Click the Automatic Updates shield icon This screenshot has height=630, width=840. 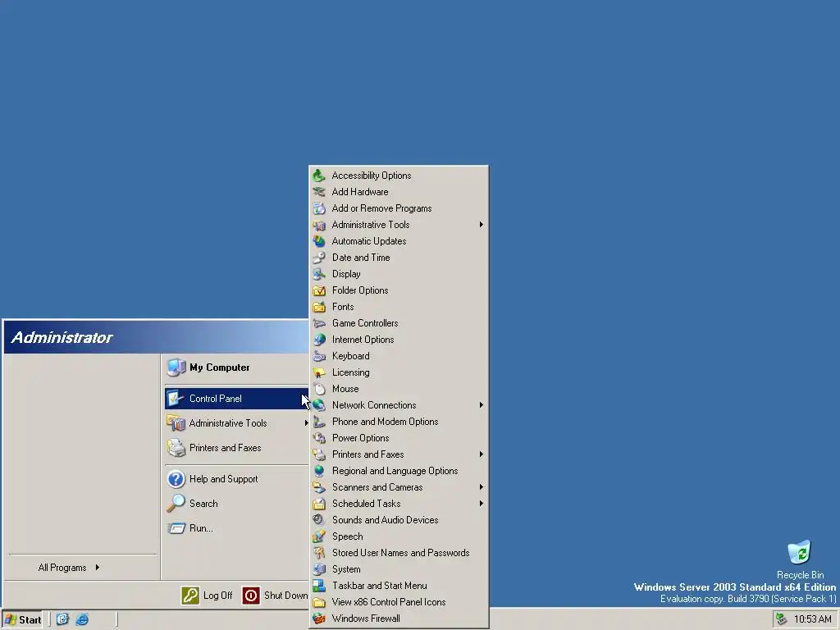click(319, 241)
